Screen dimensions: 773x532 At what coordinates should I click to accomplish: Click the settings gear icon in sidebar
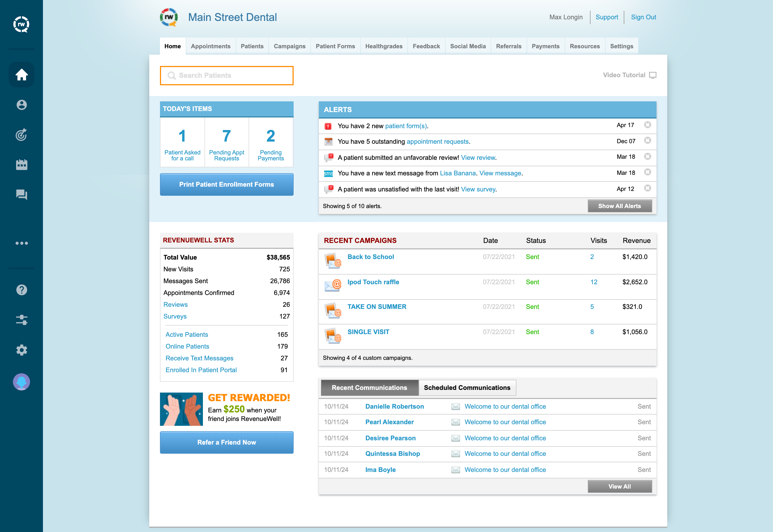point(21,350)
